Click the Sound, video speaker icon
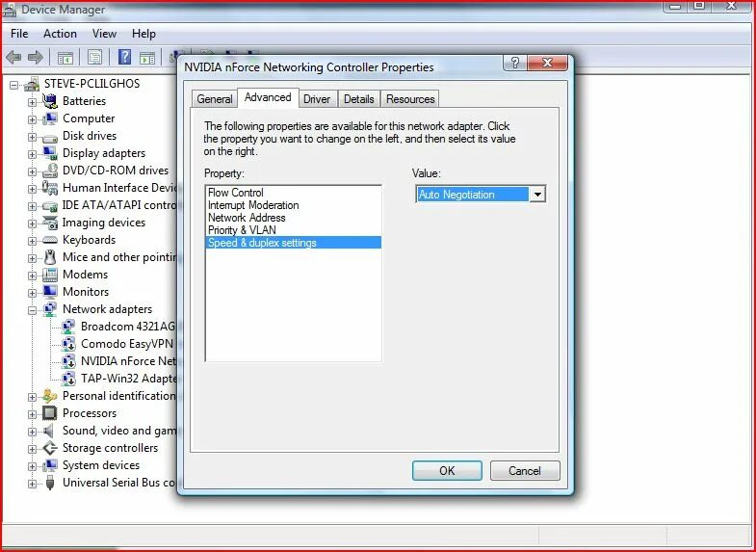The height and width of the screenshot is (552, 756). 49,431
